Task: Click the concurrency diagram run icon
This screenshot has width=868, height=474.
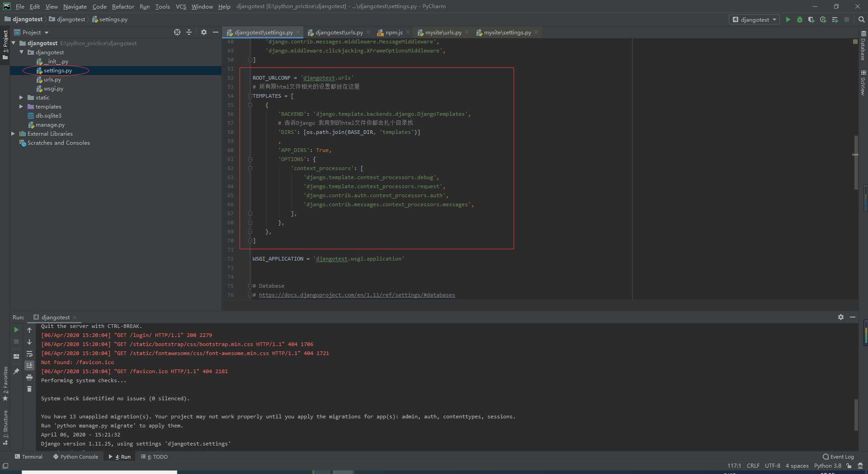Action: [x=835, y=19]
